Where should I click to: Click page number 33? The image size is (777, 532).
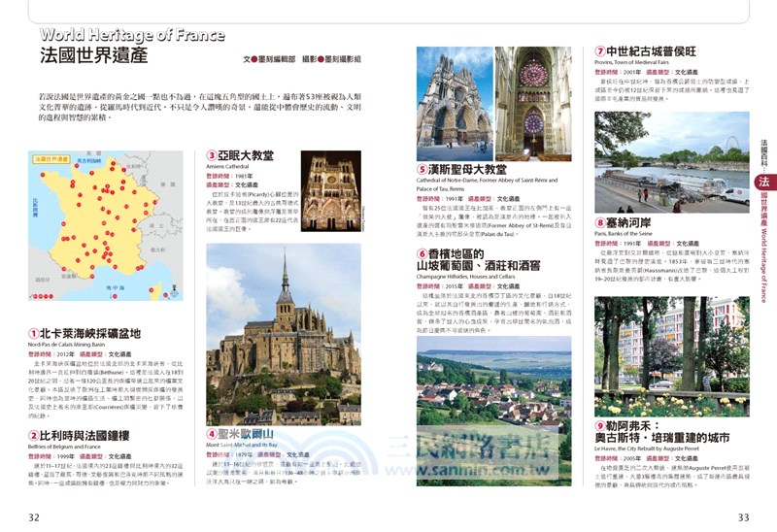click(x=744, y=516)
